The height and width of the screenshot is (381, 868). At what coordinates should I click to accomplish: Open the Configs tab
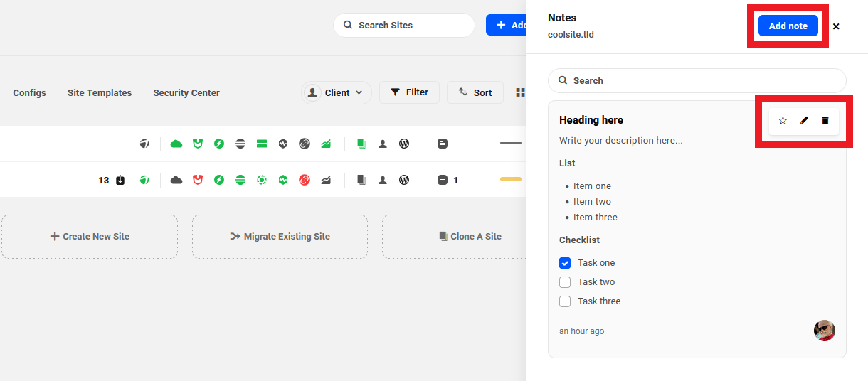(29, 93)
